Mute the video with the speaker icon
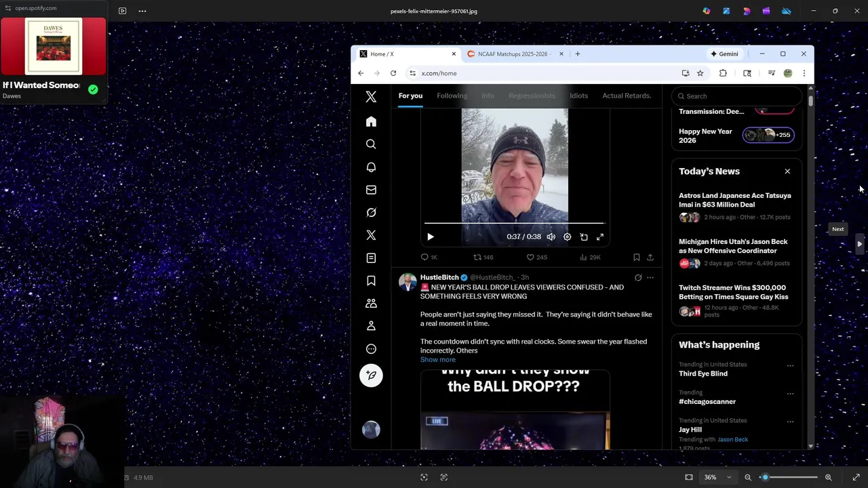Image resolution: width=868 pixels, height=488 pixels. 551,237
